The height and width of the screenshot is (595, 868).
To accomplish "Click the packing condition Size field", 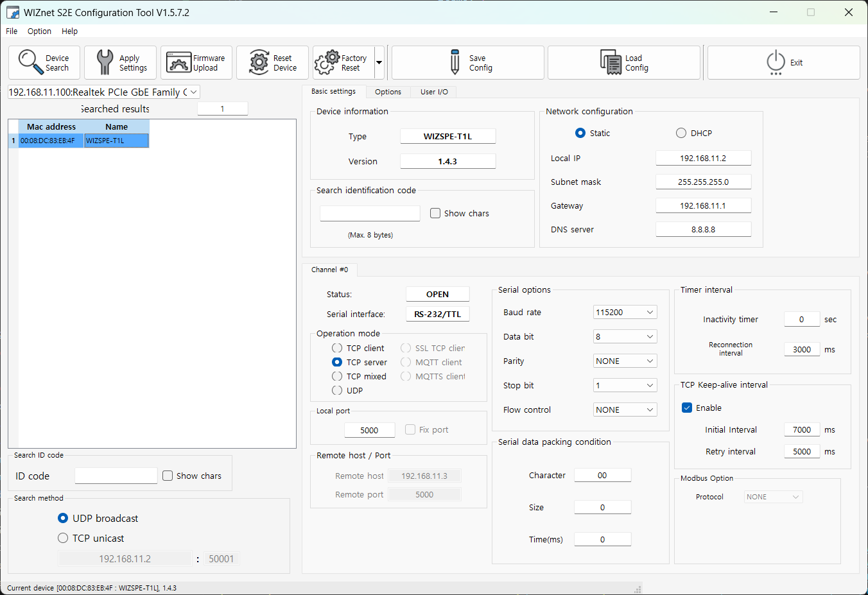I will pos(602,507).
